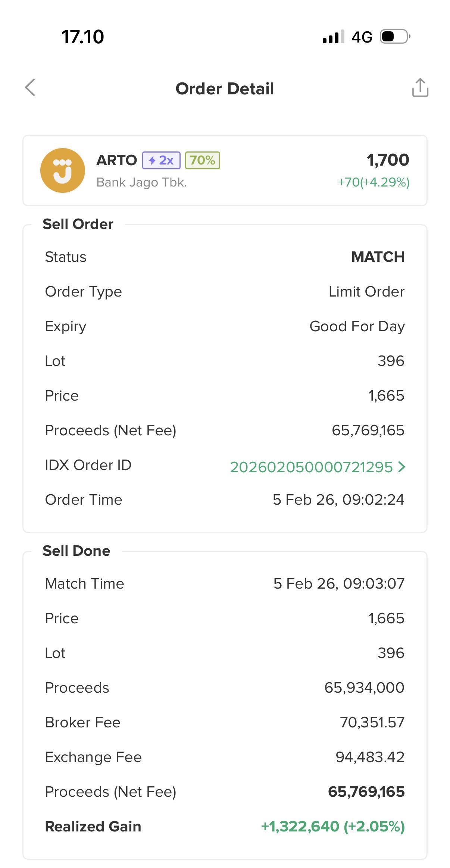Tap the Realized Gain +1,322,640 value
The width and height of the screenshot is (450, 868).
(x=333, y=827)
